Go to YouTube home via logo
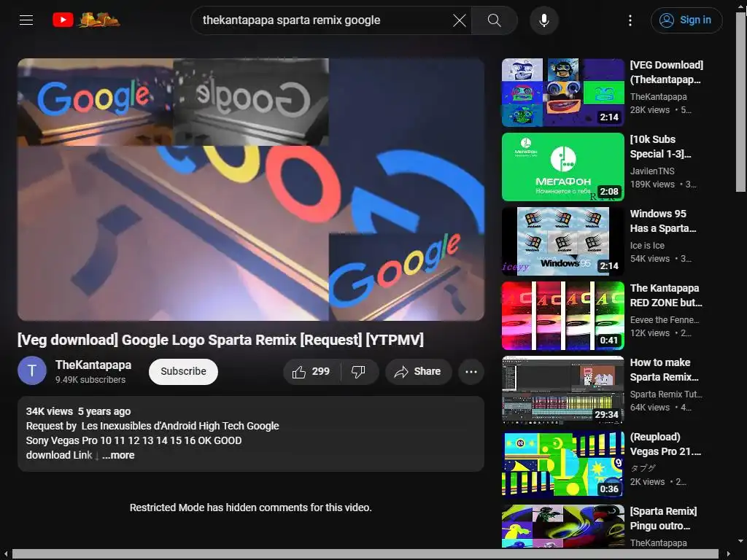 pos(86,20)
